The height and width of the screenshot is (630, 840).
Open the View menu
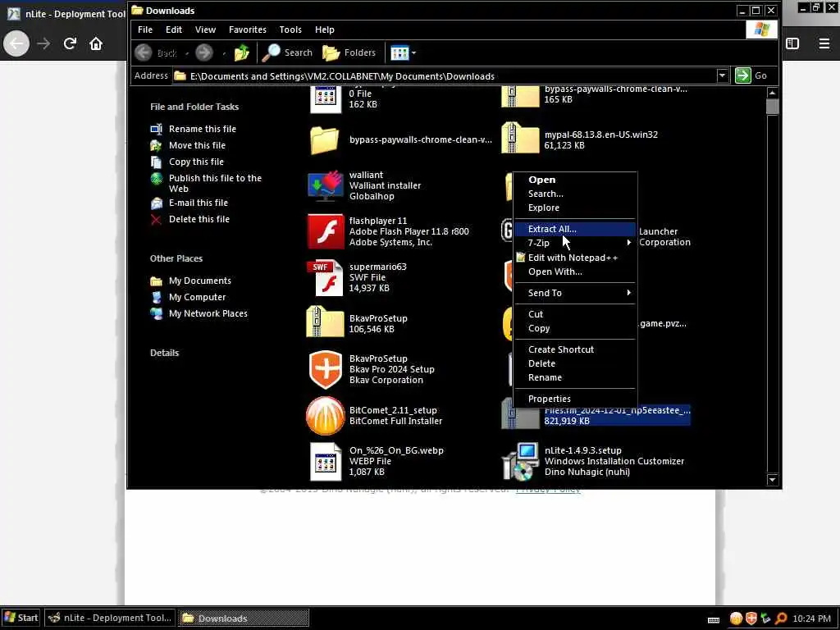click(x=205, y=30)
